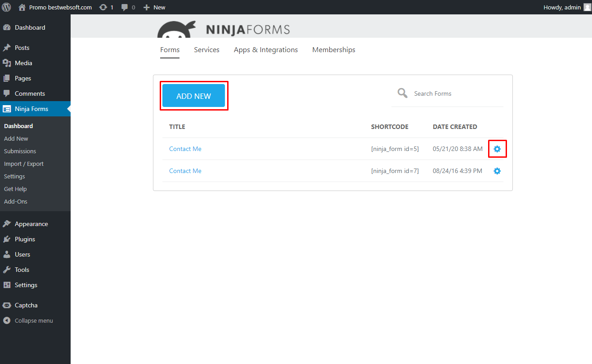Click the Appearance paintbrush icon

(x=7, y=224)
